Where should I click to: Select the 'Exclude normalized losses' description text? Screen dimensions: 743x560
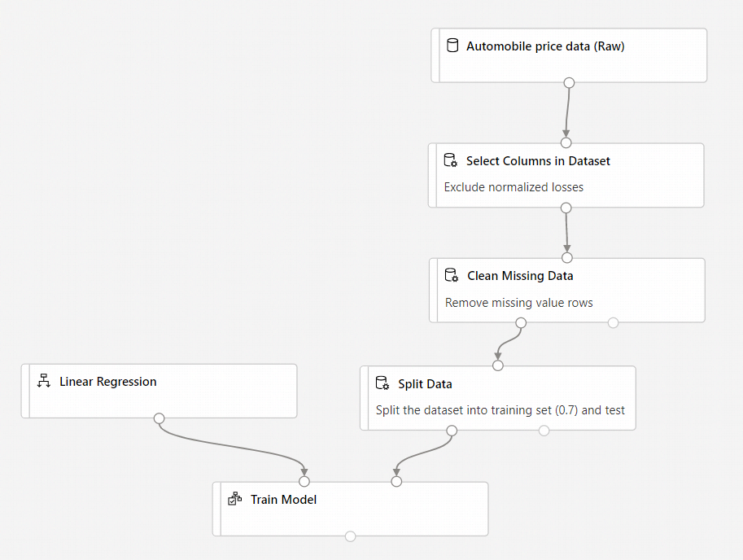tap(514, 187)
